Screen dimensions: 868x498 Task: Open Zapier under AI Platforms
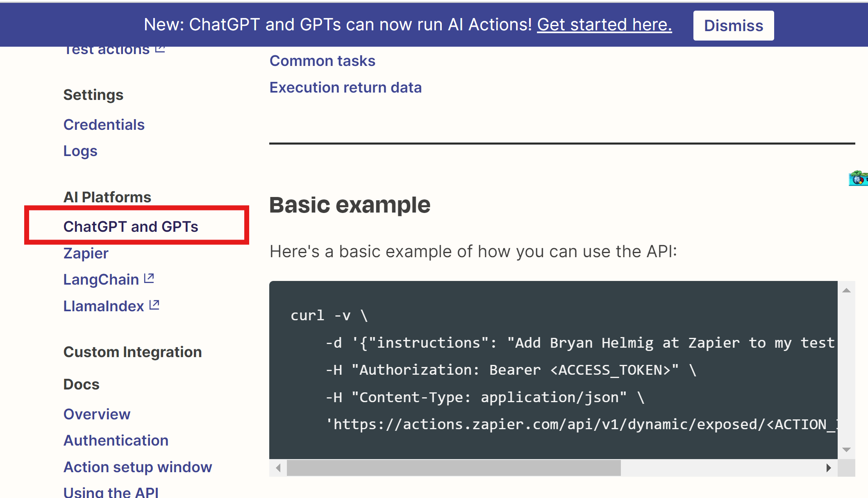pyautogui.click(x=86, y=253)
